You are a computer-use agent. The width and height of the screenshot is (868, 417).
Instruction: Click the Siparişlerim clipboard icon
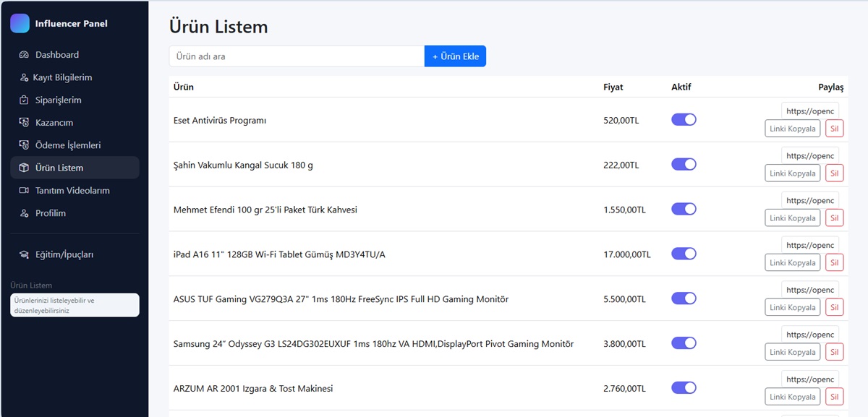point(24,100)
